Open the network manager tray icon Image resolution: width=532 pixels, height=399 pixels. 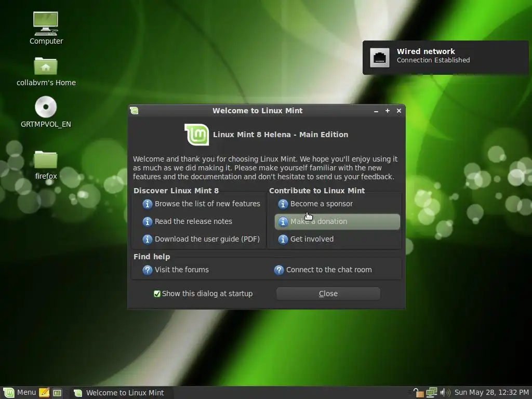tap(432, 393)
